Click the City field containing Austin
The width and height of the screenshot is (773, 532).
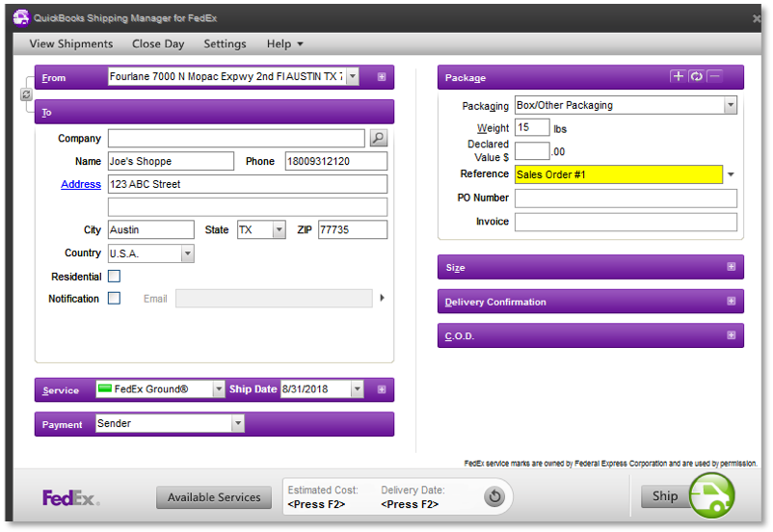click(x=151, y=229)
